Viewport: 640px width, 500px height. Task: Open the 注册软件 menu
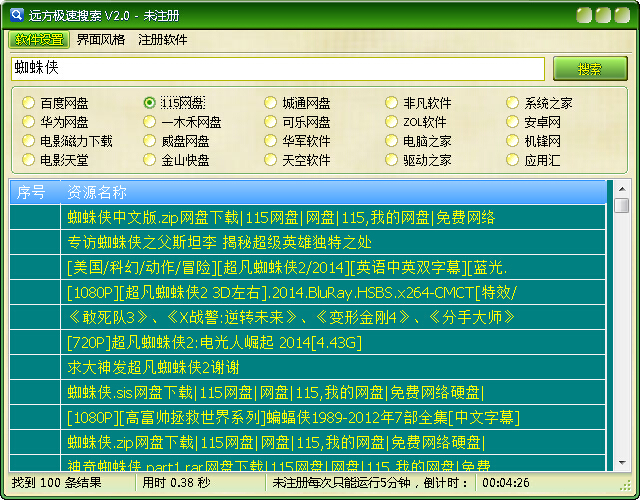[162, 40]
